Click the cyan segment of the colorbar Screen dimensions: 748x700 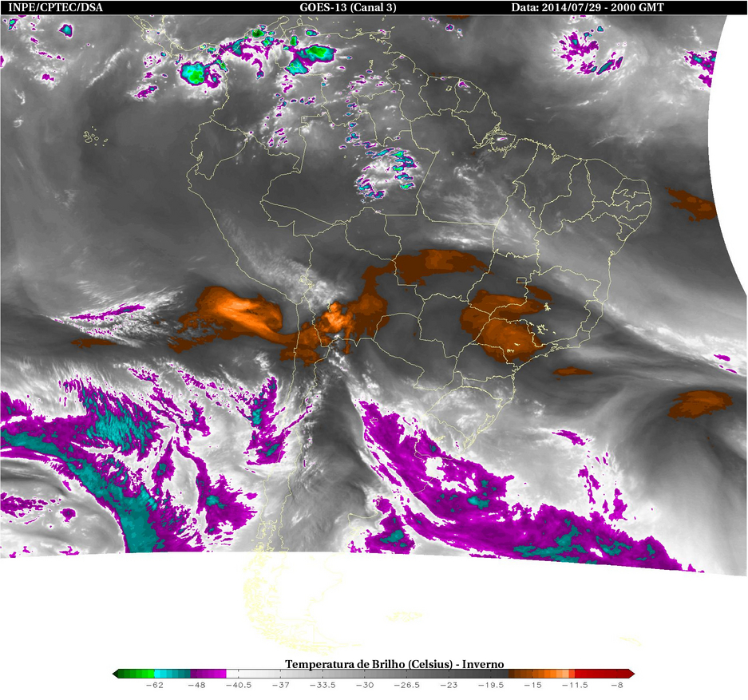click(x=172, y=674)
